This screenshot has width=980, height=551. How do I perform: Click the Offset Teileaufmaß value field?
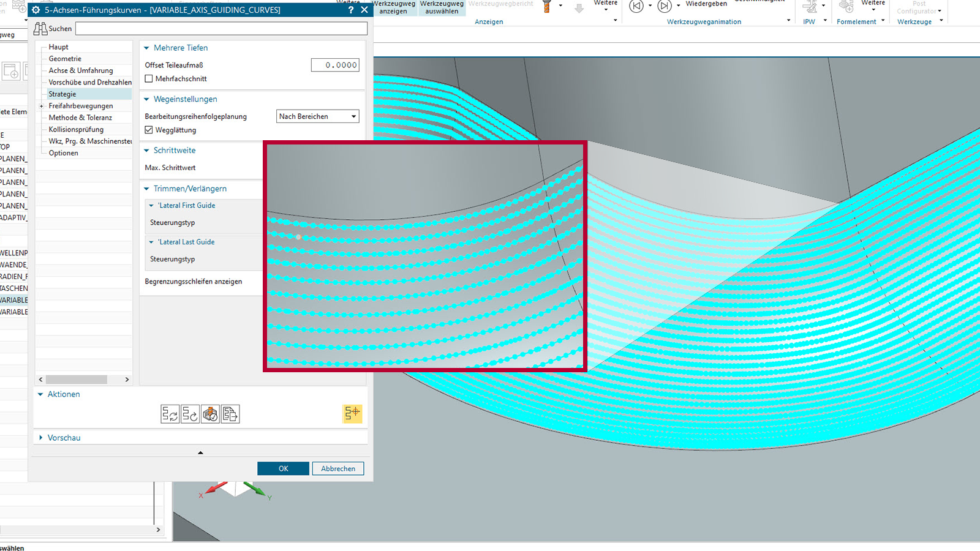coord(334,65)
